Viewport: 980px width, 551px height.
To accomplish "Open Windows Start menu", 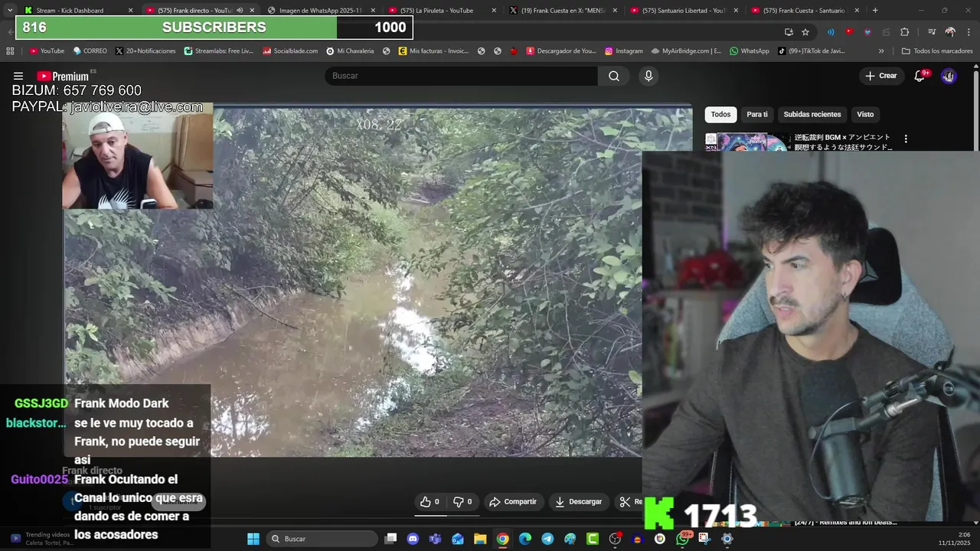I will click(253, 539).
